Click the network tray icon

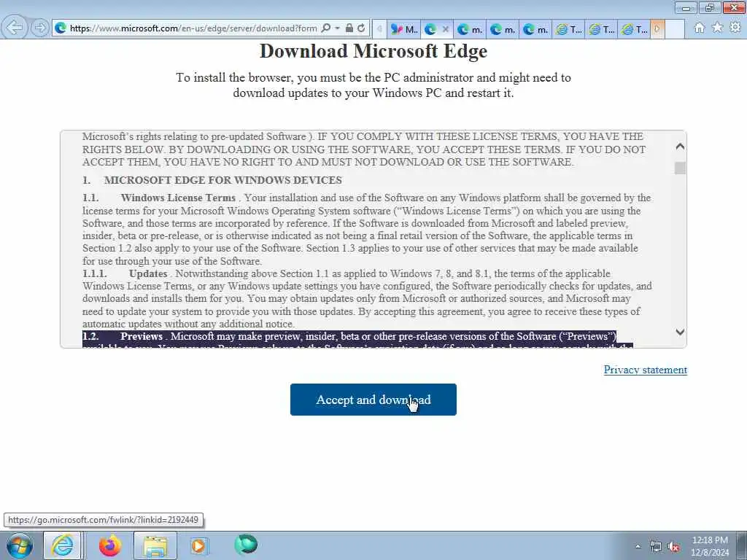tap(656, 547)
